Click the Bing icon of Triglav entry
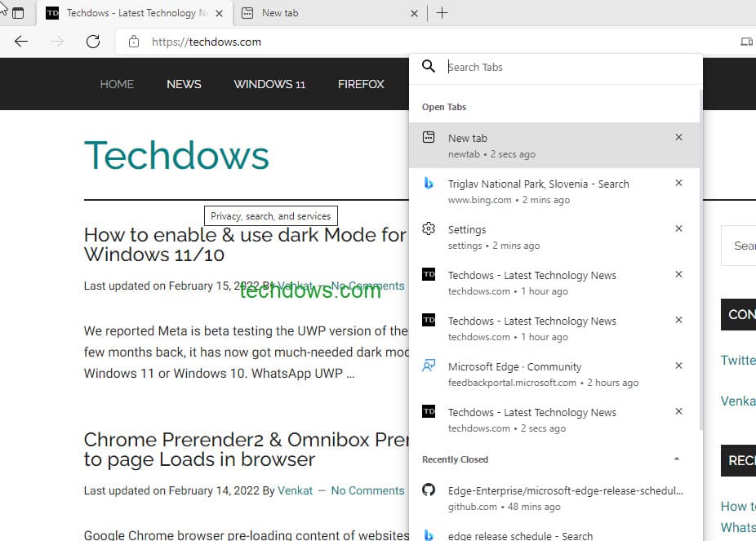 [428, 183]
